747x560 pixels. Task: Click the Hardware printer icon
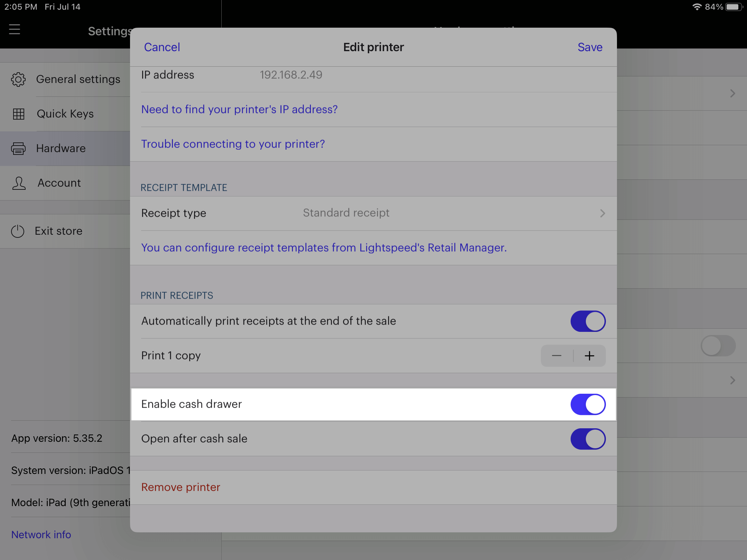pyautogui.click(x=18, y=149)
